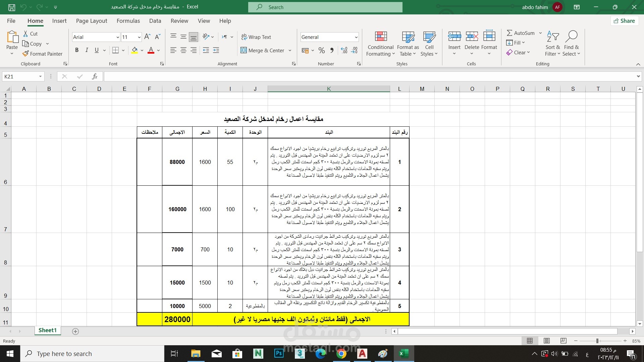Add a new sheet with the plus button
Viewport: 644px width, 362px height.
75,331
